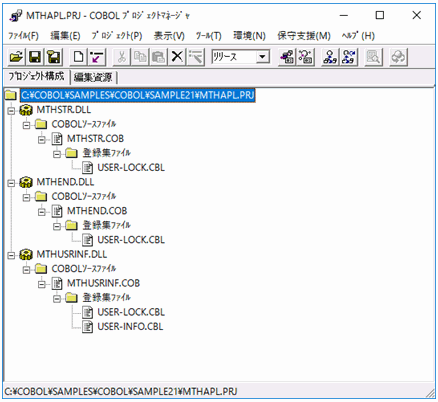
Task: Click the second build icon after the リリース dropdown
Action: pos(306,57)
